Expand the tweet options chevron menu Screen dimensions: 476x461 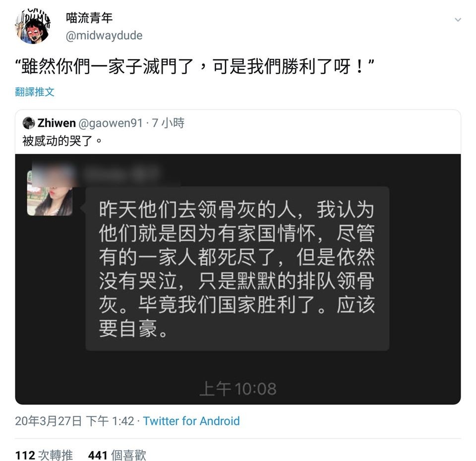(458, 20)
